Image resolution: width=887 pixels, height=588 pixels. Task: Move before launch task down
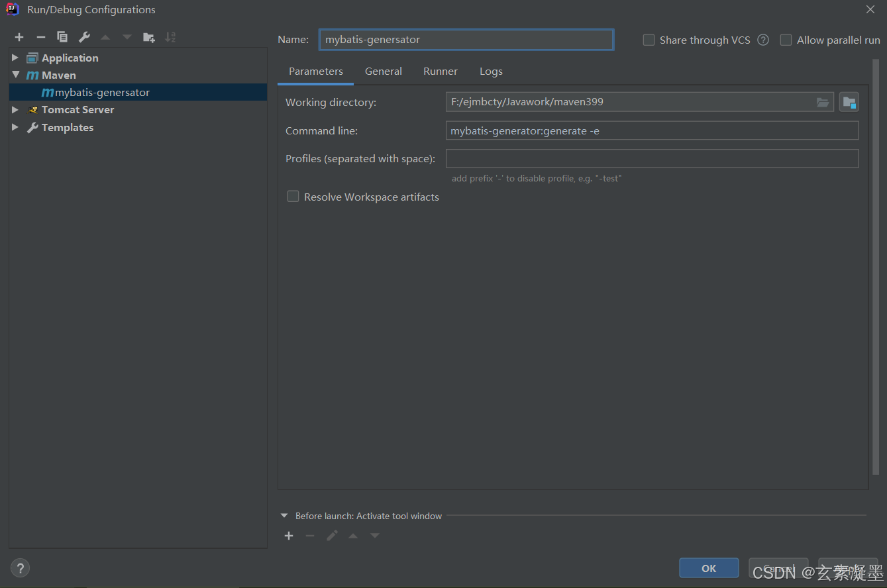pos(375,536)
